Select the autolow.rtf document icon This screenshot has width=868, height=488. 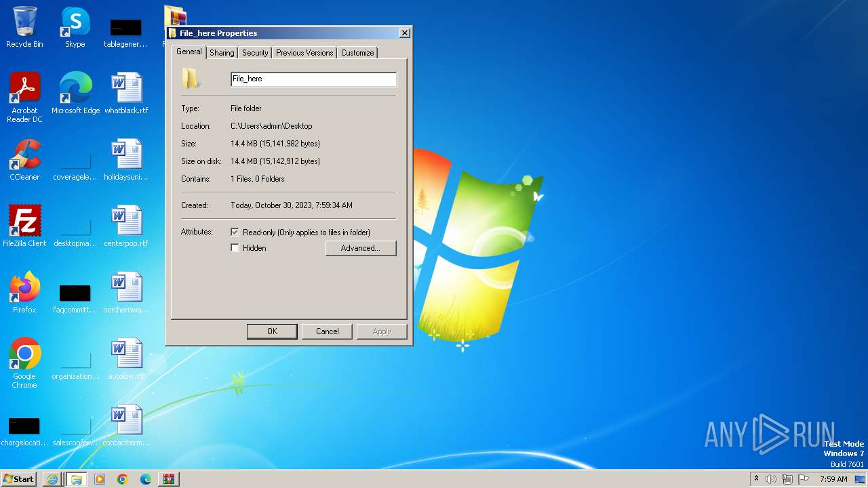pos(126,359)
